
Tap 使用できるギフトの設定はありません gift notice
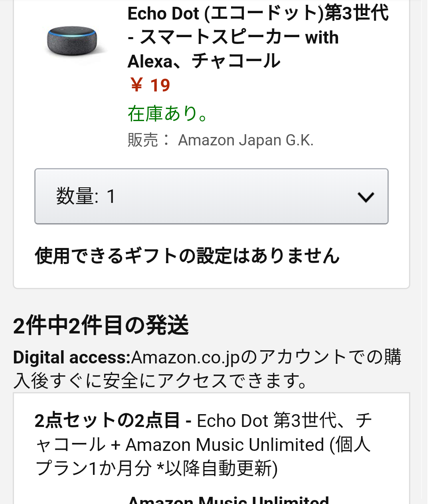187,256
